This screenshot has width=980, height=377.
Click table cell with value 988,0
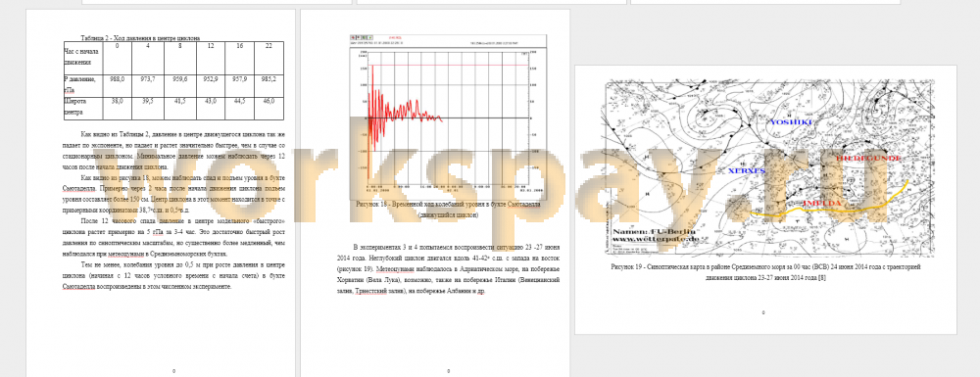pyautogui.click(x=117, y=79)
